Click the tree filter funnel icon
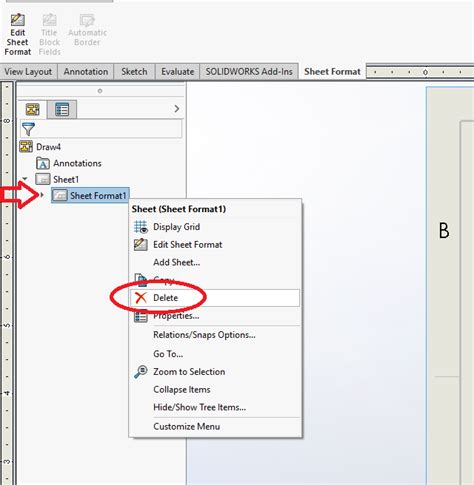Viewport: 474px width, 485px height. coord(28,129)
